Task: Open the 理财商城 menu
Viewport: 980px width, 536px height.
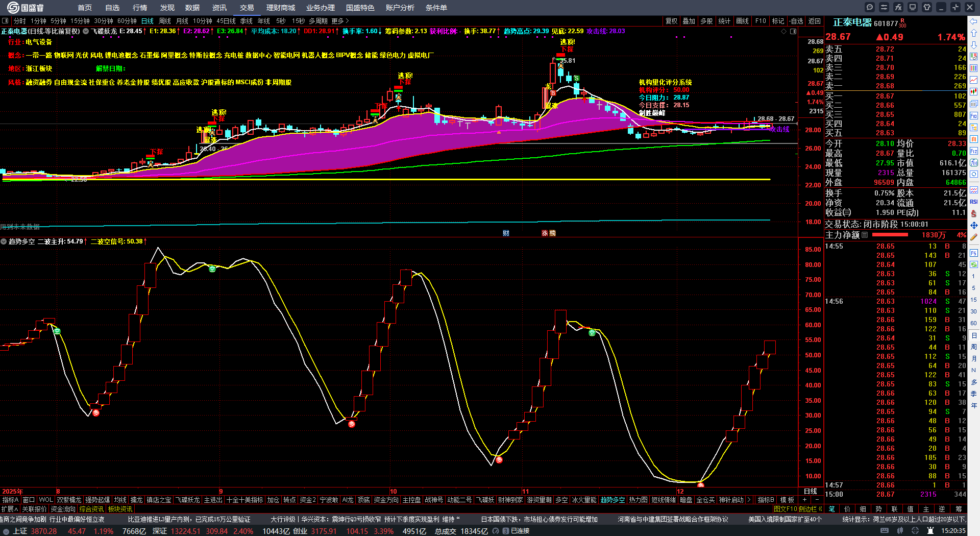Action: click(x=281, y=8)
